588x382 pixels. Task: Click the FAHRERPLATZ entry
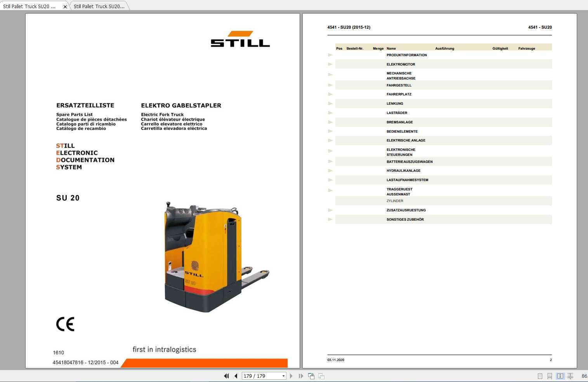click(399, 94)
